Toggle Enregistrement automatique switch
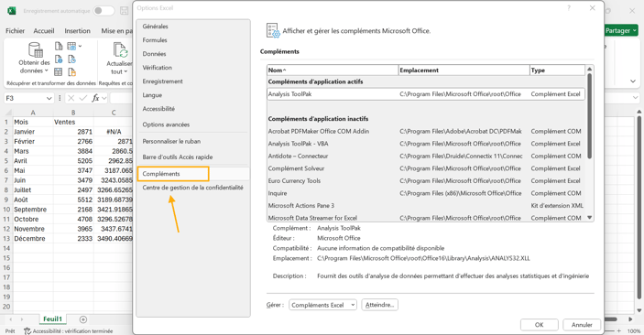This screenshot has height=335, width=644. pos(104,11)
